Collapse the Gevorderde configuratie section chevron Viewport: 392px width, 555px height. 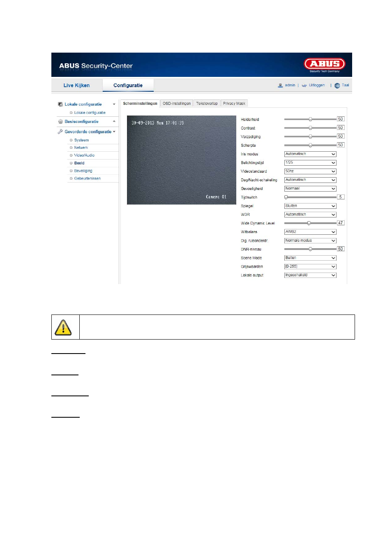pyautogui.click(x=114, y=132)
